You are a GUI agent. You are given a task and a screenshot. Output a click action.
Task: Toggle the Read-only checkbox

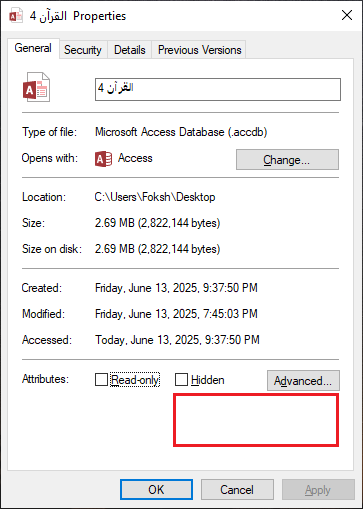click(x=101, y=379)
